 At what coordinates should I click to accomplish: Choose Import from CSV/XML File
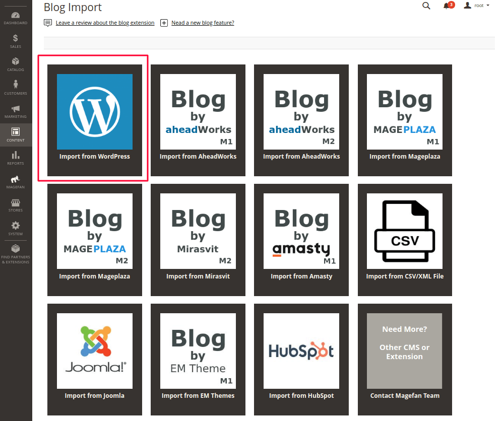(x=405, y=240)
